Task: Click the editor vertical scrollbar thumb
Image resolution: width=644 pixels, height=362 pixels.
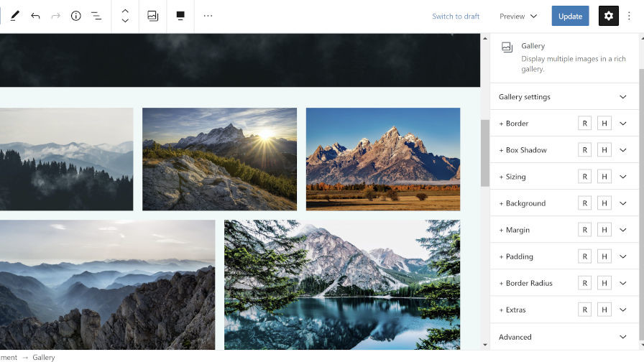Action: pyautogui.click(x=484, y=152)
